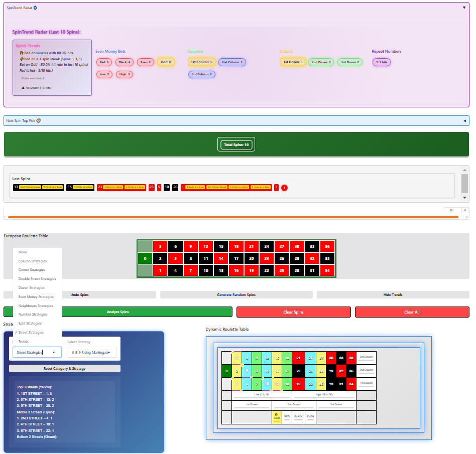Click the 3rd Column cell on the dynamic table
The image size is (476, 454).
coord(367,357)
